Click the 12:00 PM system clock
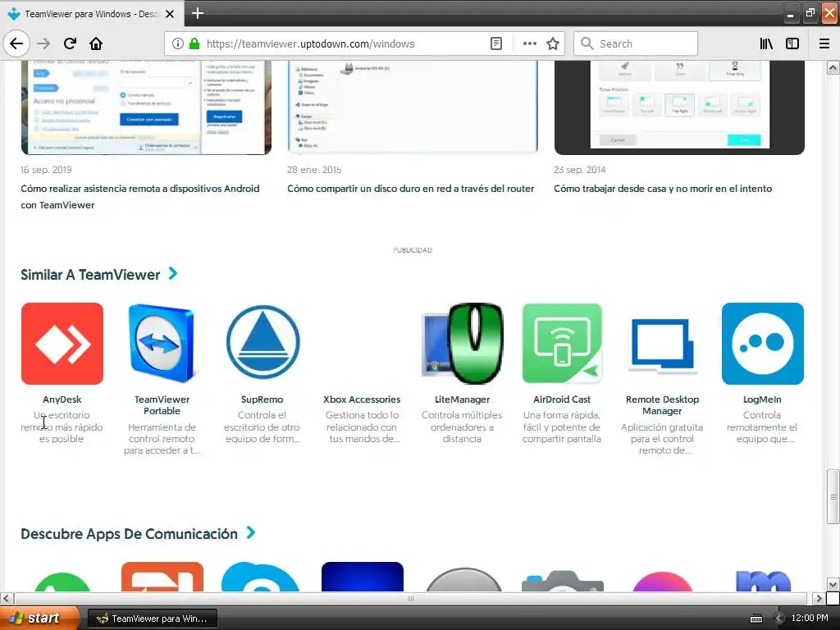The height and width of the screenshot is (630, 840). click(810, 618)
